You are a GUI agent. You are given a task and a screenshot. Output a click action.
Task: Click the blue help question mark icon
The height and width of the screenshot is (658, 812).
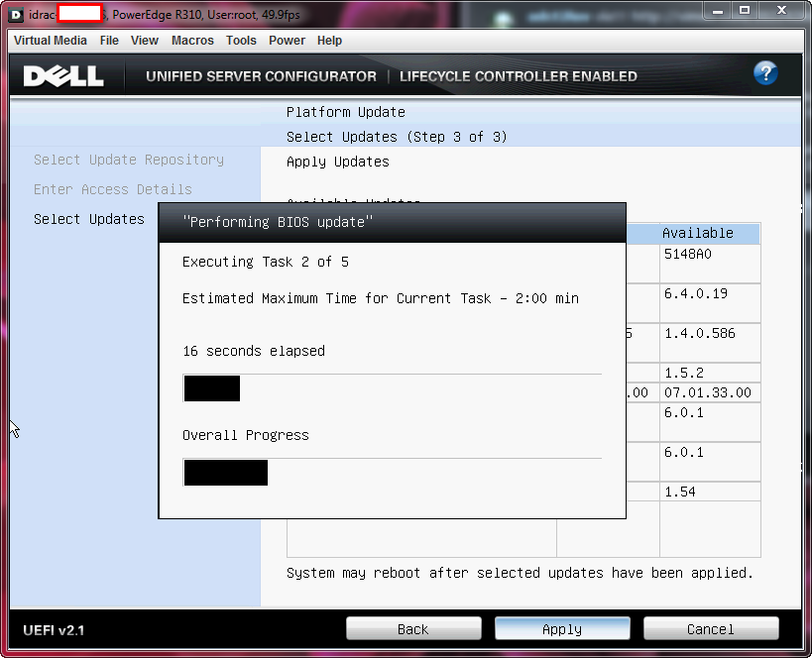[x=765, y=73]
